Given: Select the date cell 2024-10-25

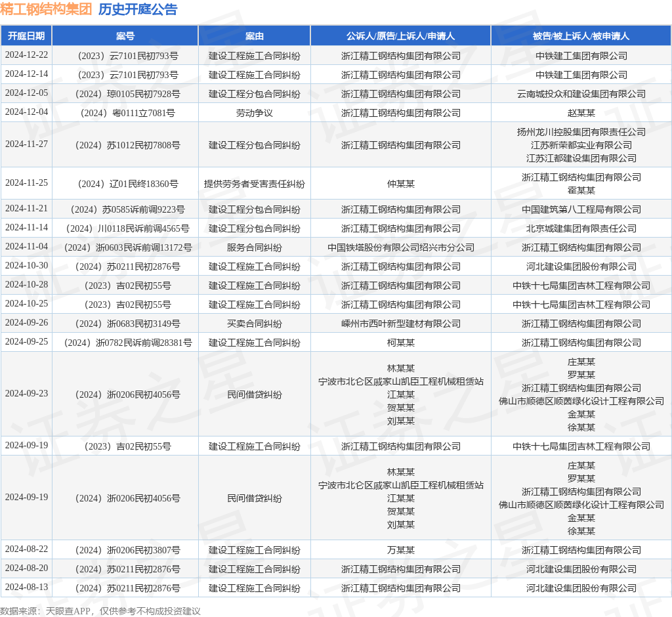Looking at the screenshot, I should pyautogui.click(x=26, y=304).
